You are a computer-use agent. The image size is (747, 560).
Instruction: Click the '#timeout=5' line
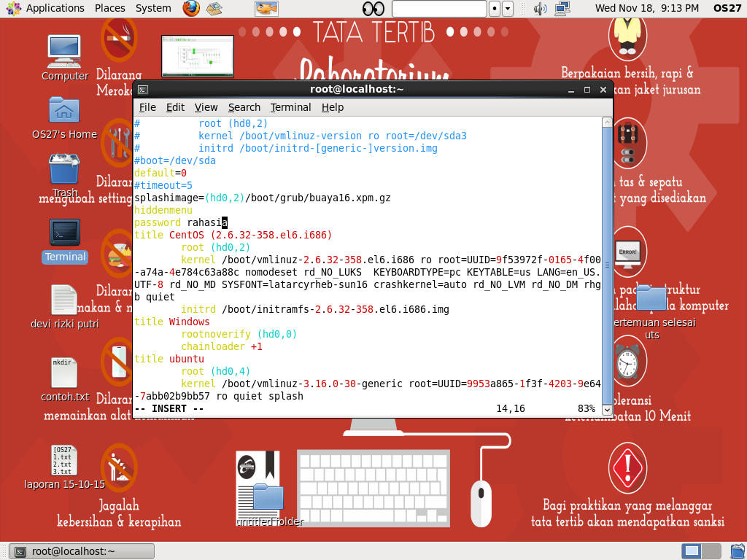[x=163, y=185]
